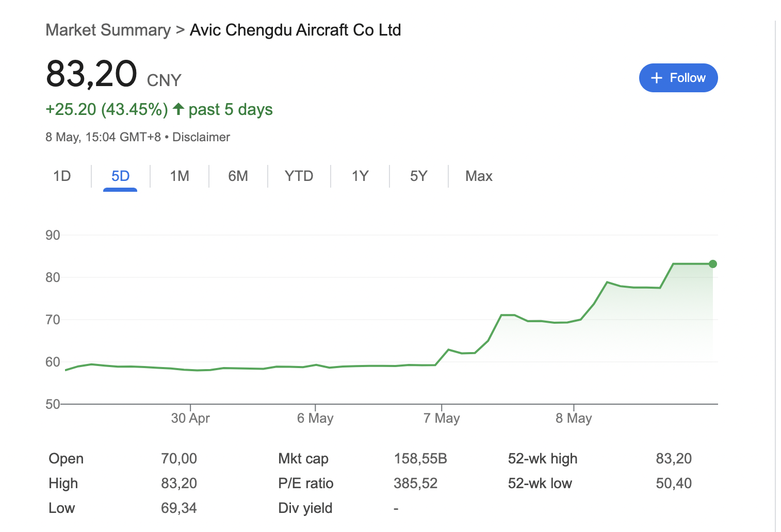
Task: Click the green up arrow icon
Action: (178, 109)
